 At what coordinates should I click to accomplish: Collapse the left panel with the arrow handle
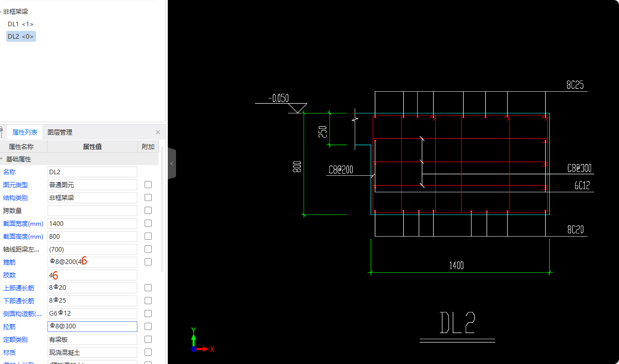point(172,163)
